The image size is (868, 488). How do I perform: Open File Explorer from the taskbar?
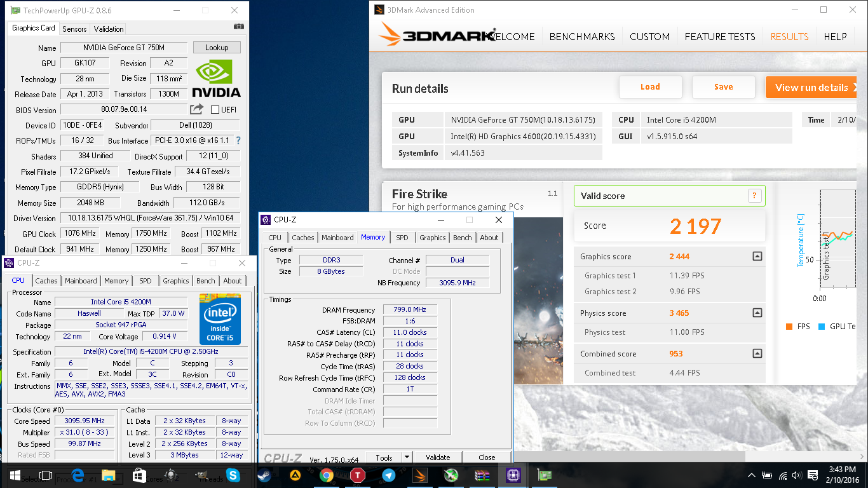[x=109, y=475]
